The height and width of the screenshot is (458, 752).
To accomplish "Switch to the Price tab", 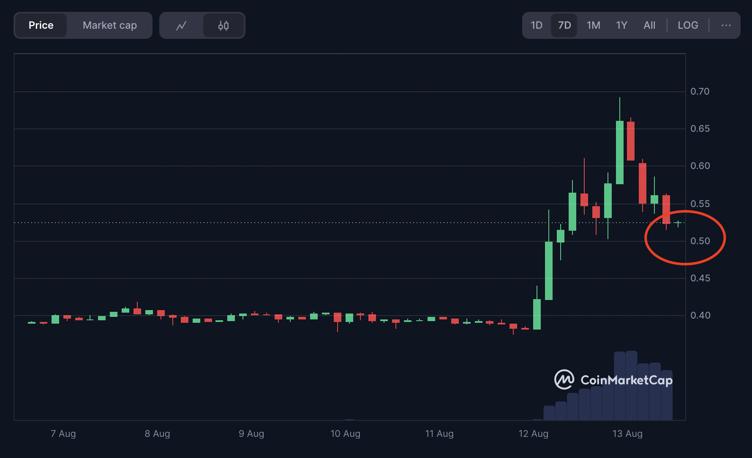I will [x=41, y=25].
